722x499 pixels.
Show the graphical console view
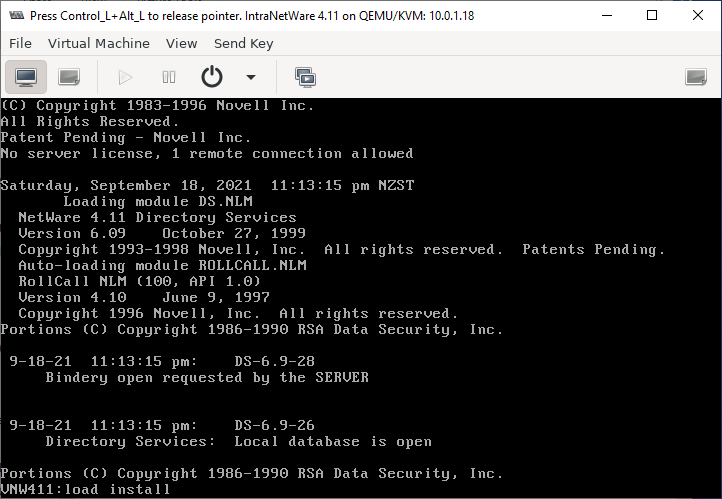tap(26, 77)
